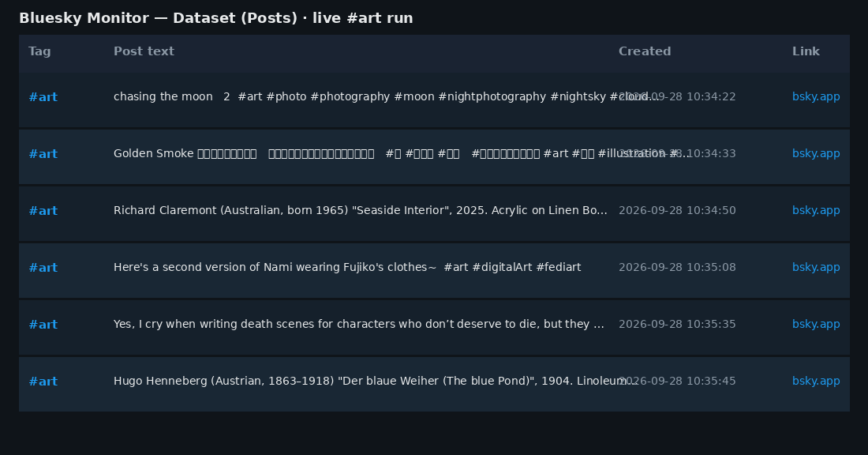
Task: Open bsky.app link for death scenes post
Action: click(815, 324)
